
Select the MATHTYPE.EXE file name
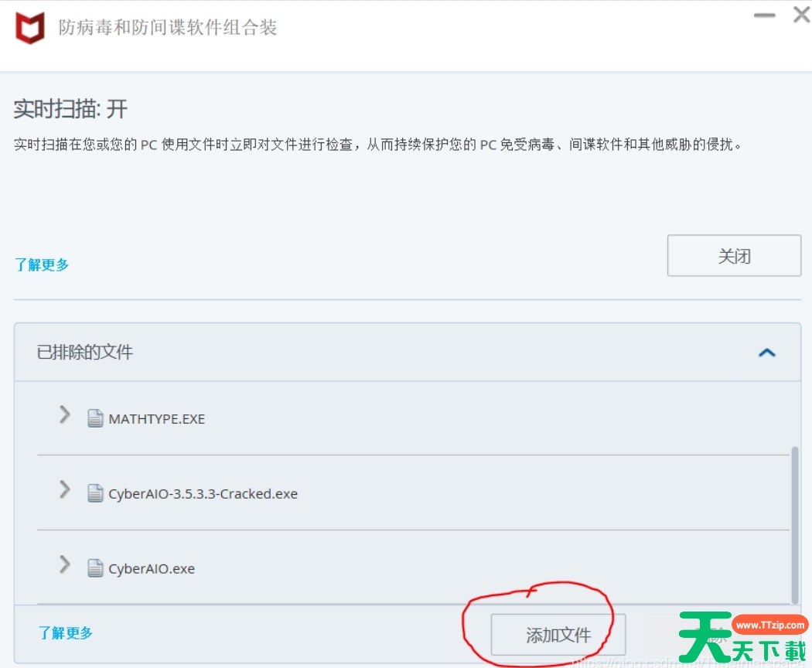(157, 419)
